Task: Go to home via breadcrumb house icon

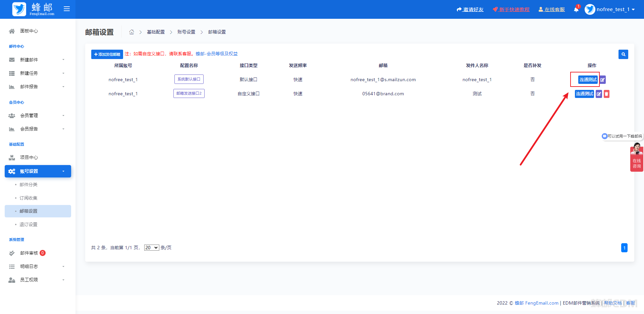Action: 131,32
